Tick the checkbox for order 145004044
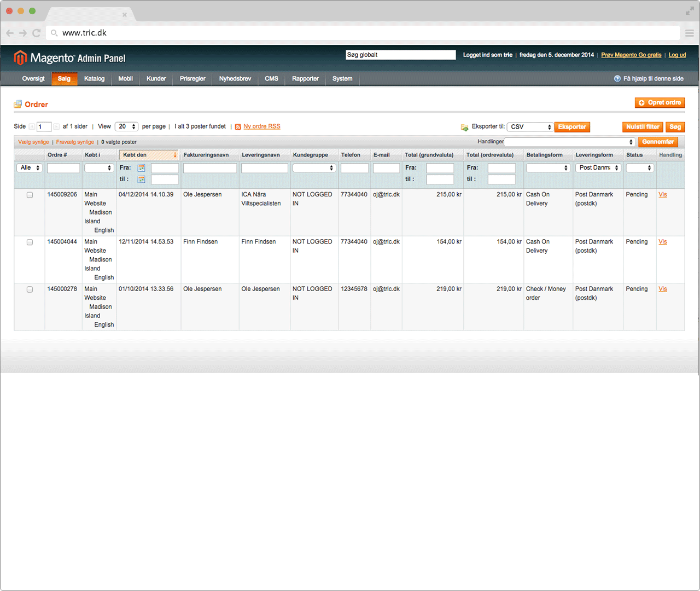The image size is (700, 591). (30, 242)
